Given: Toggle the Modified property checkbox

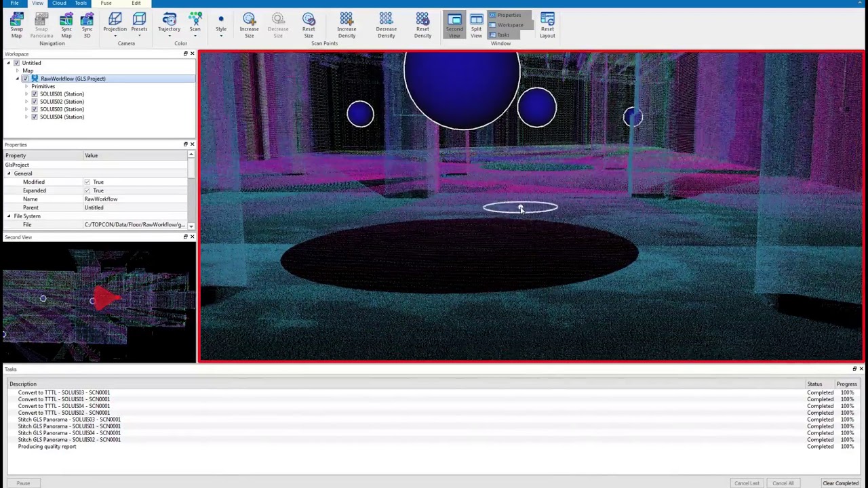Looking at the screenshot, I should (x=87, y=182).
